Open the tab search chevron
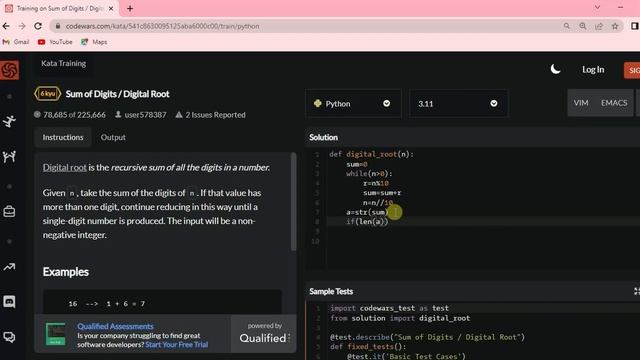The height and width of the screenshot is (360, 640). (597, 7)
